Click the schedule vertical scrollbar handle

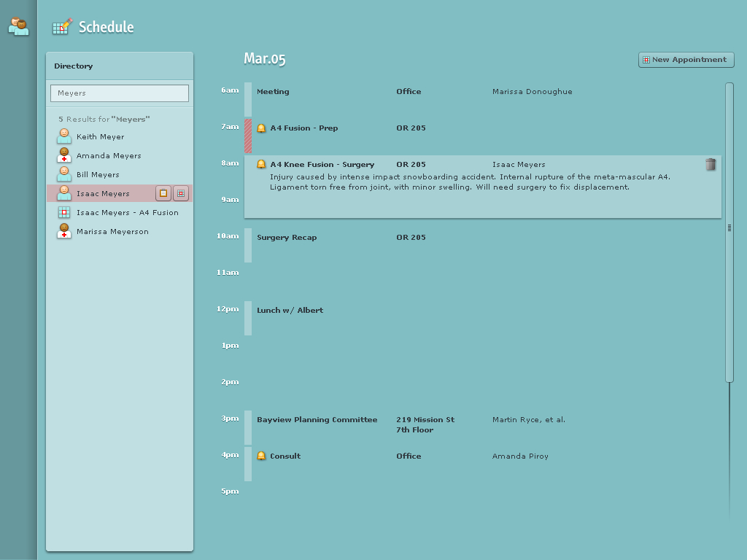click(x=729, y=228)
